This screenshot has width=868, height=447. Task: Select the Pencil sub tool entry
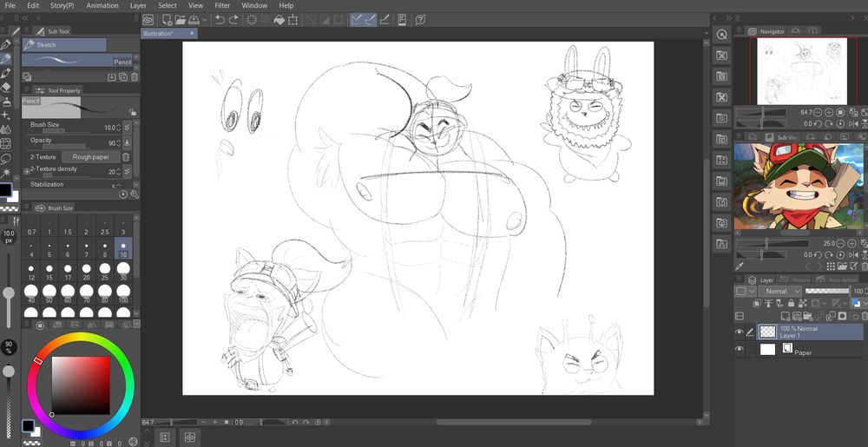[77, 60]
